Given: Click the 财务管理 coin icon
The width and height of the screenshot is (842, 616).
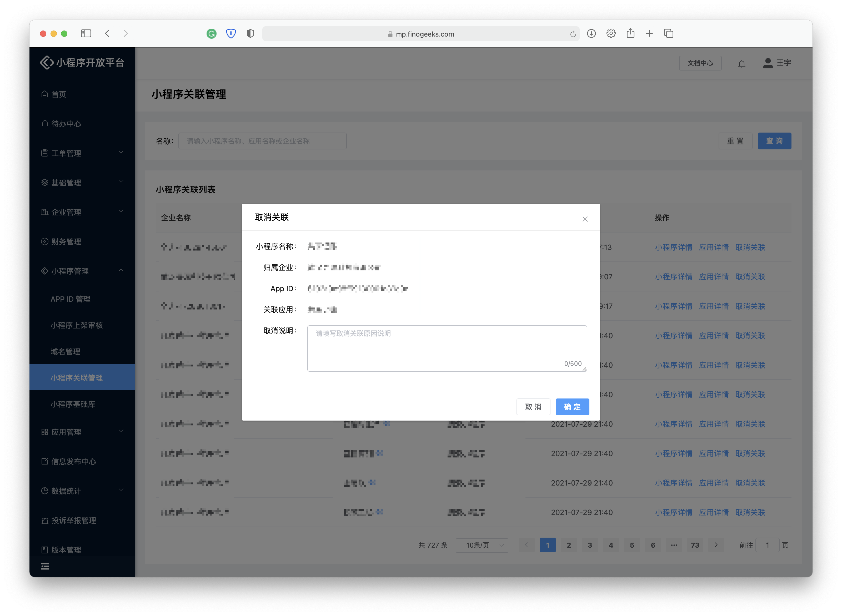Looking at the screenshot, I should point(45,241).
